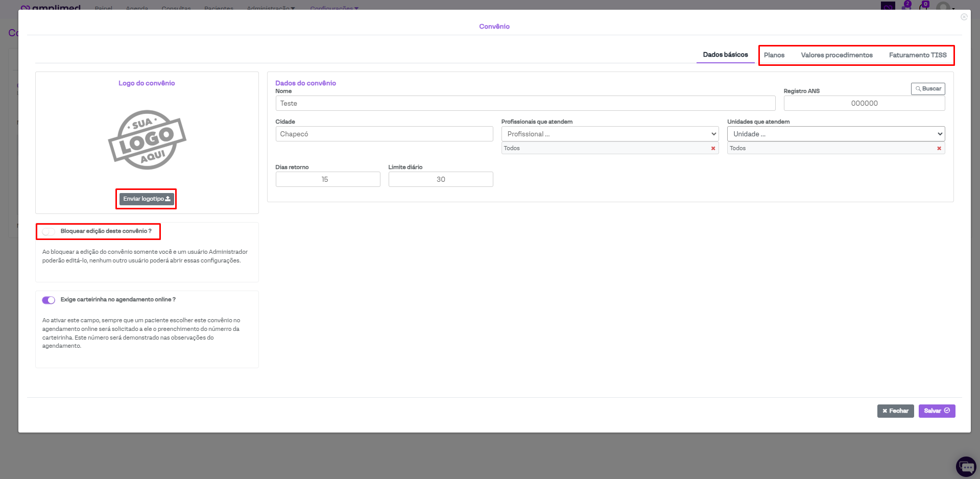Switch to the Planos tab
The height and width of the screenshot is (479, 980).
pyautogui.click(x=774, y=55)
